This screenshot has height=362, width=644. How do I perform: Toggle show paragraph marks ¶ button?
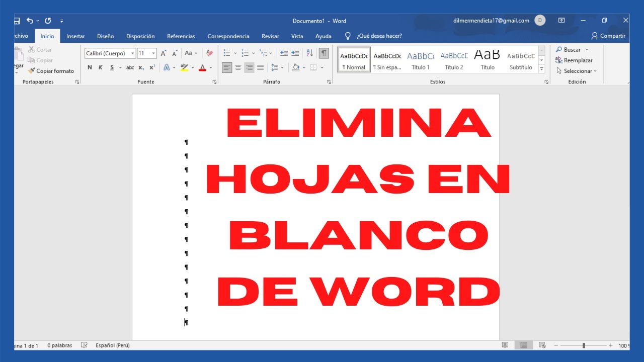click(324, 53)
